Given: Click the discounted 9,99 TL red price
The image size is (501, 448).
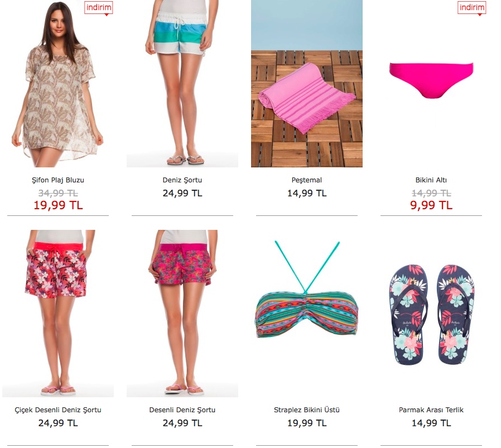Looking at the screenshot, I should (x=431, y=205).
